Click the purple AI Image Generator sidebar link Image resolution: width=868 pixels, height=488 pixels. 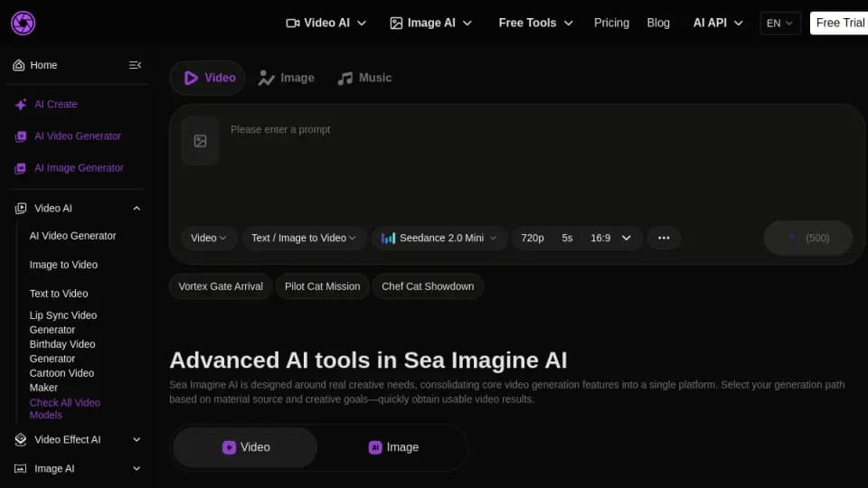coord(79,168)
